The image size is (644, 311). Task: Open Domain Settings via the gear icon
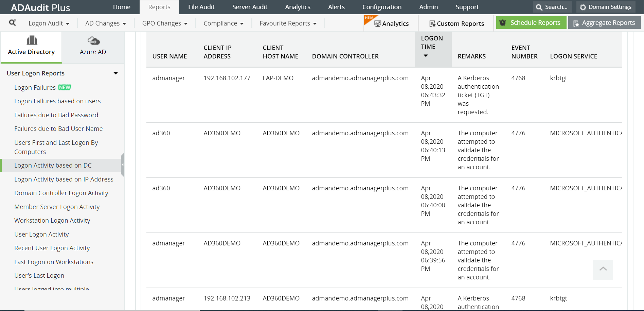[x=583, y=6]
